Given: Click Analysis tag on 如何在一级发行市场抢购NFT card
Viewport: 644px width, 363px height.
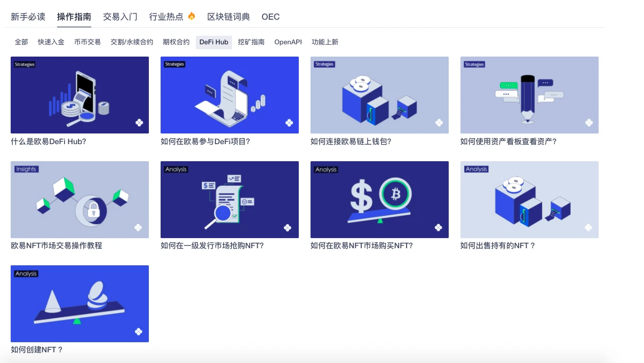Looking at the screenshot, I should coord(176,169).
